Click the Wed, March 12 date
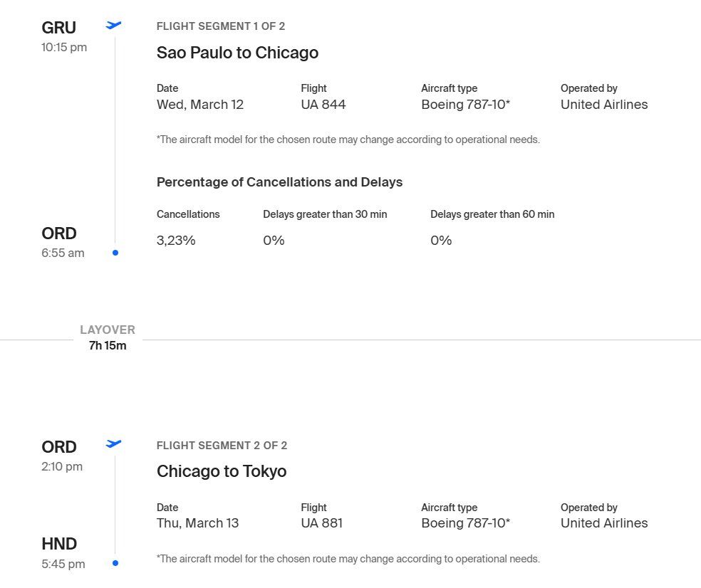Screen dimensions: 701x588 200,105
